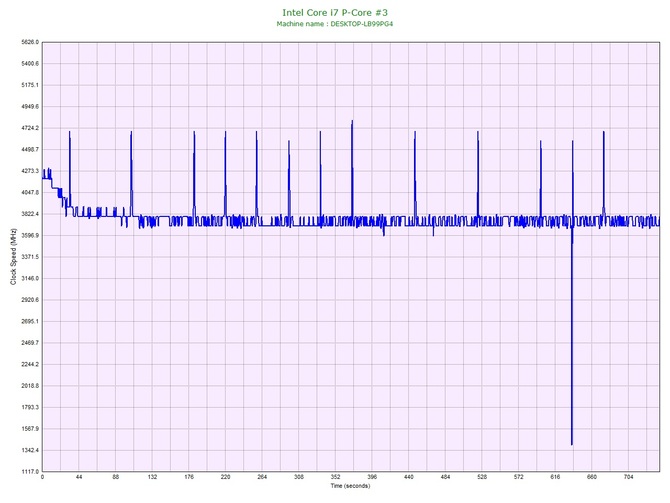
Task: Click the tallest spike peak in the graph
Action: (x=352, y=121)
